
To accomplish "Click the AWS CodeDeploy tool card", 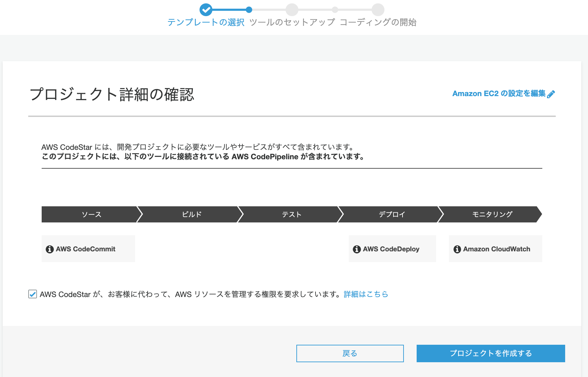I will coord(392,249).
